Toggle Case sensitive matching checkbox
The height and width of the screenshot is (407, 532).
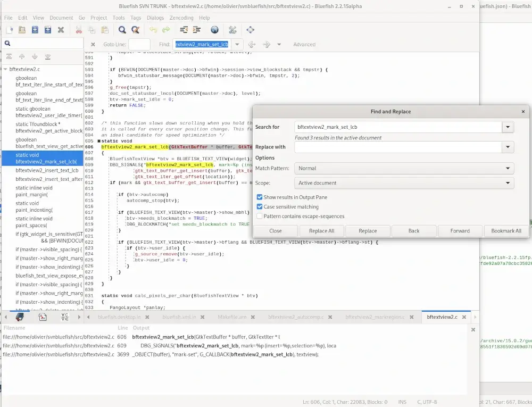pyautogui.click(x=260, y=206)
